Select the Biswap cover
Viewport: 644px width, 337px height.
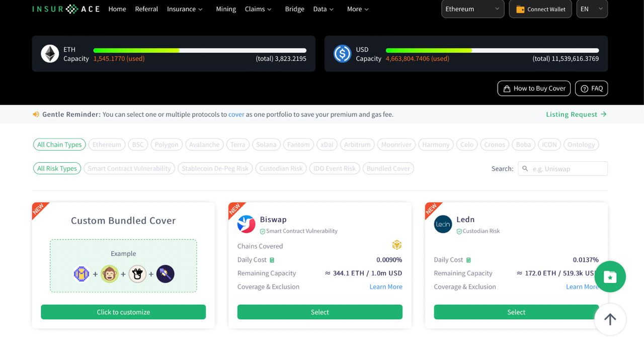coord(320,312)
